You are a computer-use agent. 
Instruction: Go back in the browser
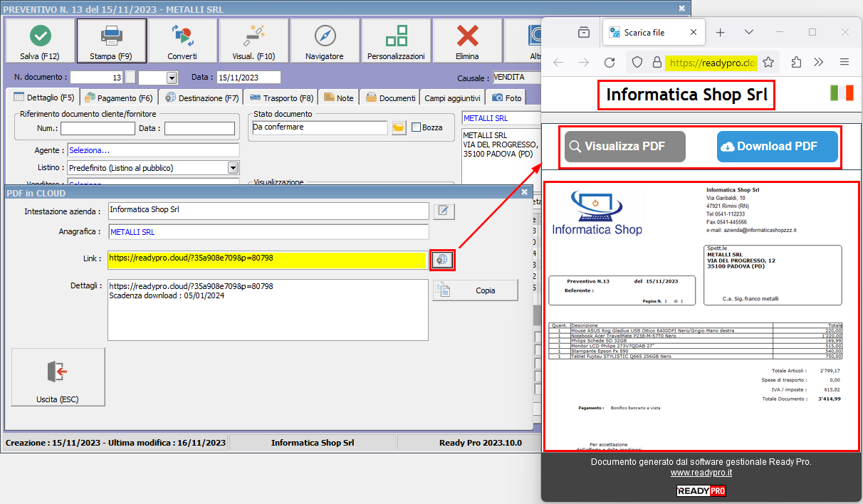click(558, 62)
